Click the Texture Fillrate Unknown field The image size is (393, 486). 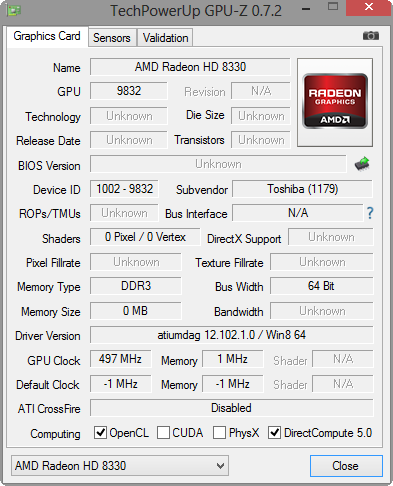click(x=321, y=262)
